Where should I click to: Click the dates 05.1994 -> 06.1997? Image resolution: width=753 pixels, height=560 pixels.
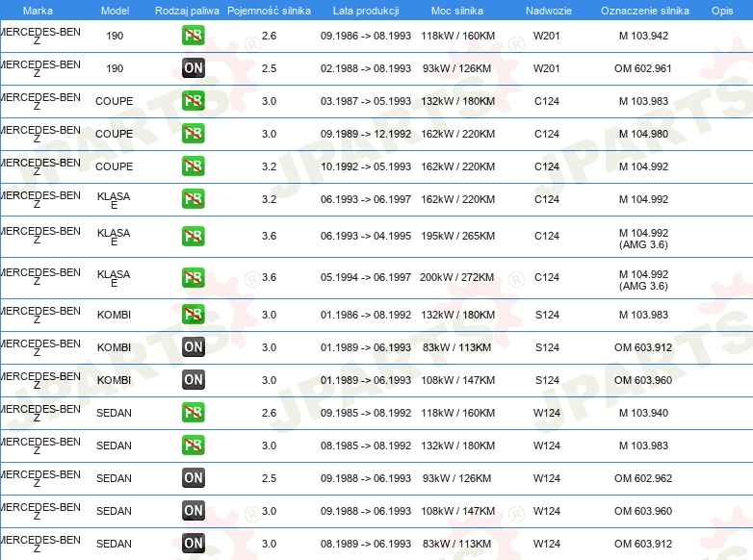tap(366, 277)
